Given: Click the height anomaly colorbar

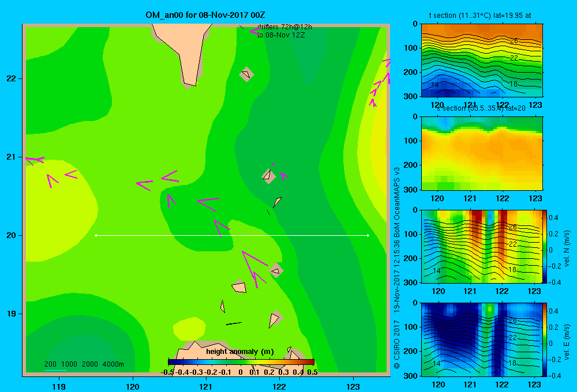Looking at the screenshot, I should 241,362.
